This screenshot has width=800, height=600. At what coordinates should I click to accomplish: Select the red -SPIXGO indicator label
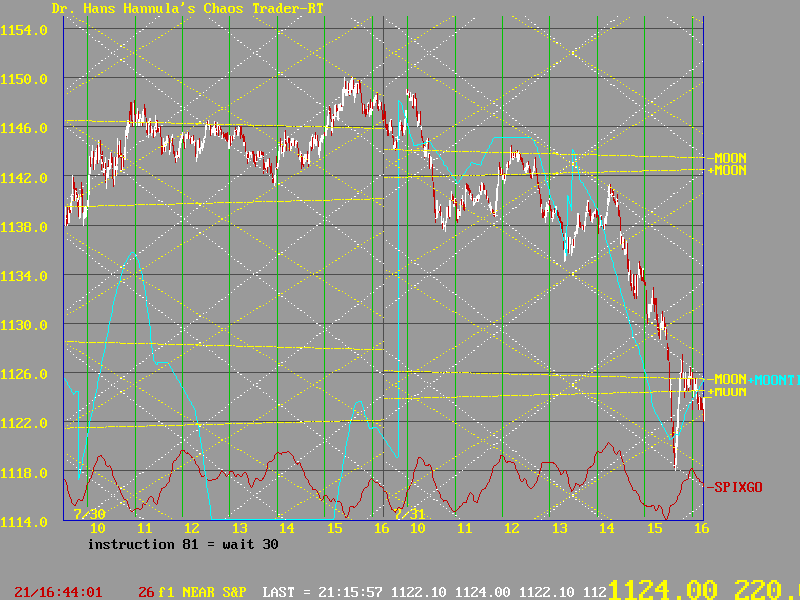[735, 487]
